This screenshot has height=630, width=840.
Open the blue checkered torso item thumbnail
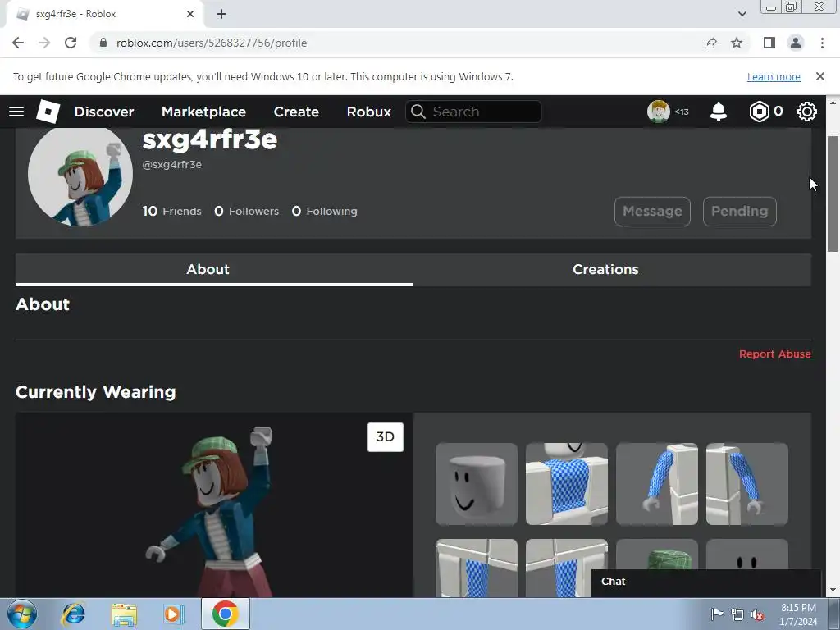click(x=567, y=484)
